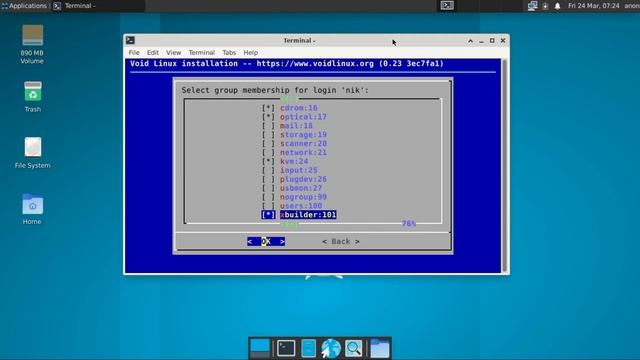Viewport: 640px width, 360px height.
Task: Click the workspace switcher icon in top panel
Action: pyautogui.click(x=447, y=5)
